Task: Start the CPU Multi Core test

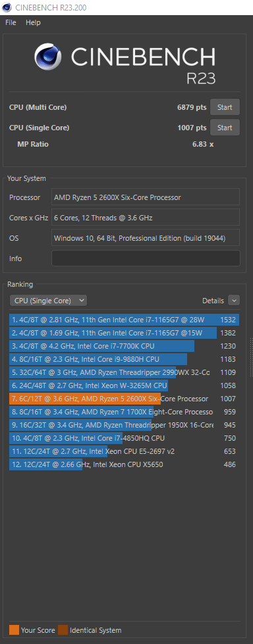Action: 225,107
